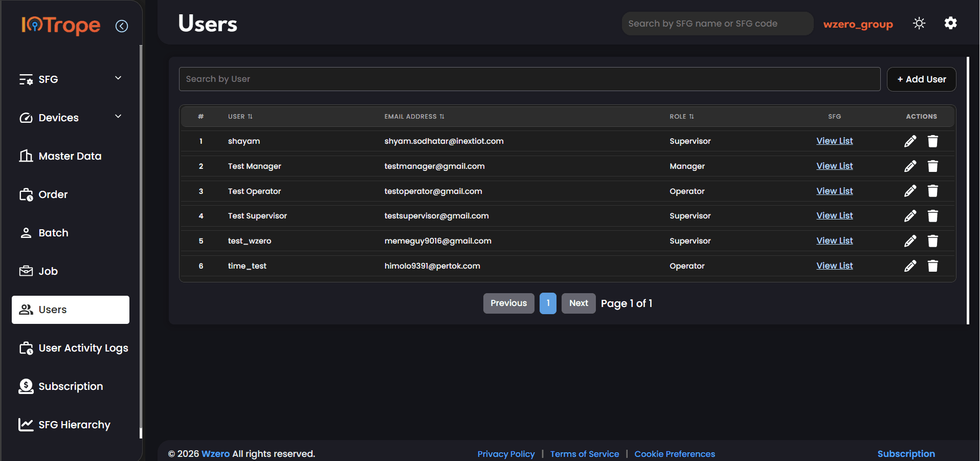Click the Next page button
The width and height of the screenshot is (980, 461).
pyautogui.click(x=578, y=303)
